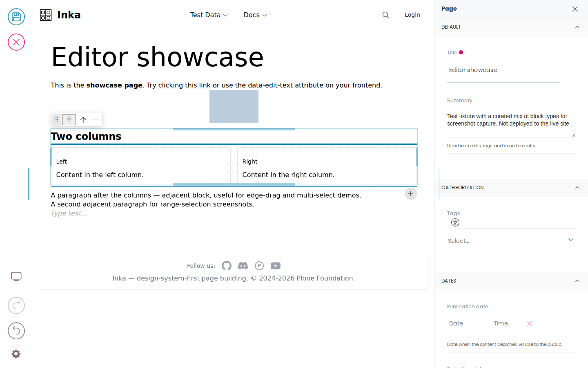588x368 pixels.
Task: Click the redo arrow icon
Action: click(x=16, y=305)
